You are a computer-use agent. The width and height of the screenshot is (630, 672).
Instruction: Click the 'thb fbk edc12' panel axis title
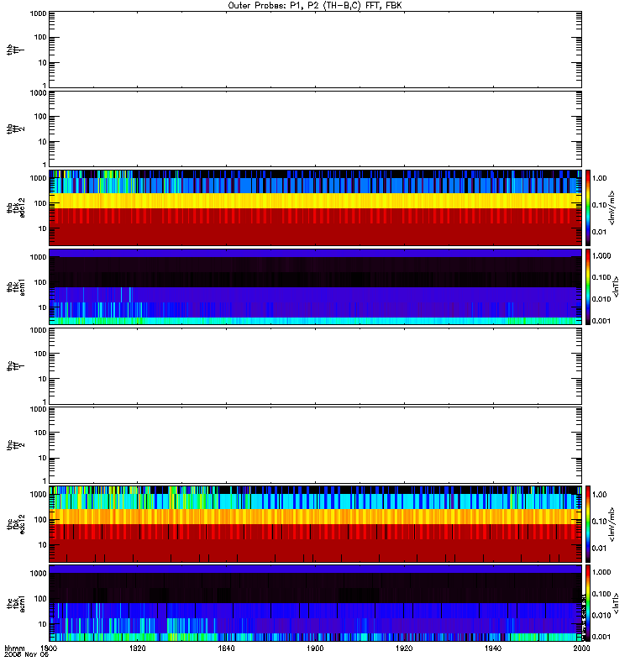[16, 207]
